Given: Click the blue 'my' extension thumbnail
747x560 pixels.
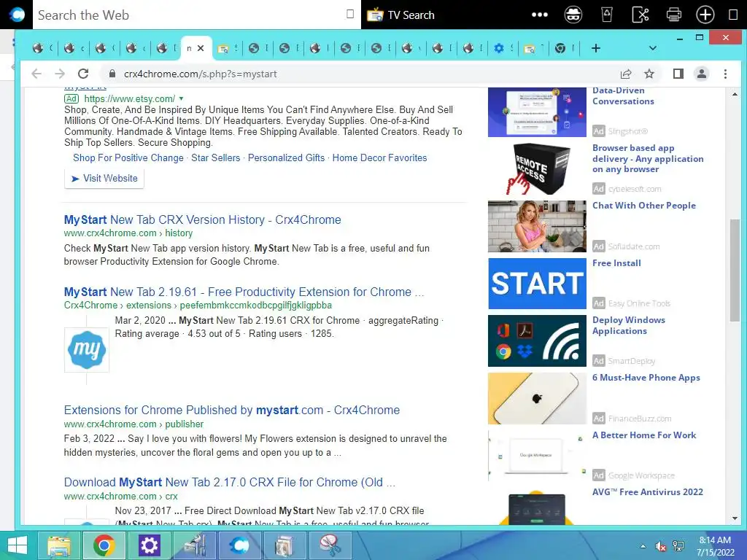Looking at the screenshot, I should point(87,349).
